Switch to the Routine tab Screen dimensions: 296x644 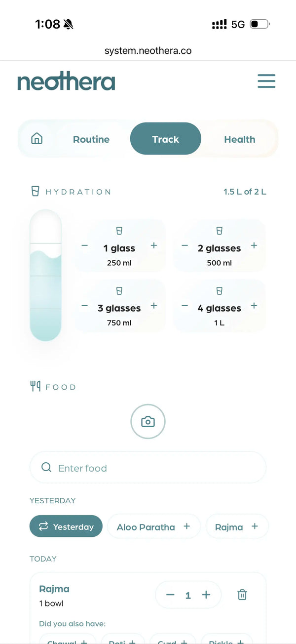(91, 139)
